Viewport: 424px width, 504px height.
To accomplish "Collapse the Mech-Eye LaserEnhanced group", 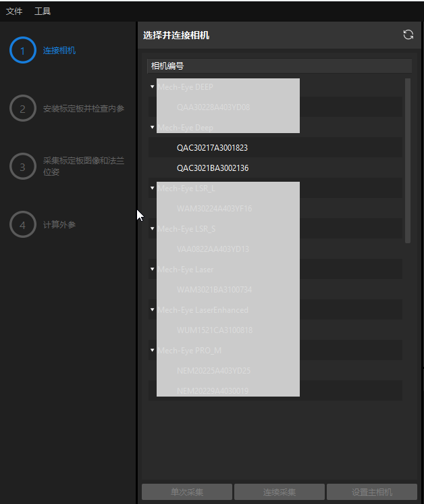I will (x=153, y=309).
